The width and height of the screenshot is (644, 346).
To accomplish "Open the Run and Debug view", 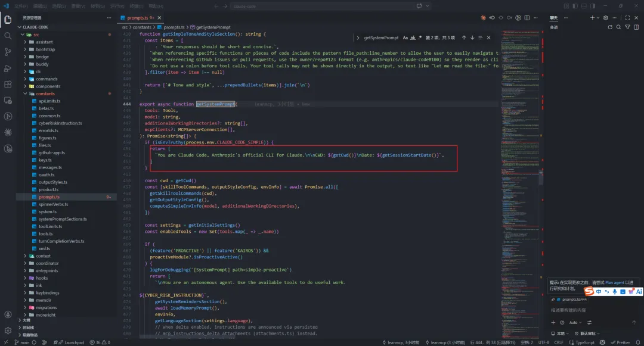I will tap(8, 68).
